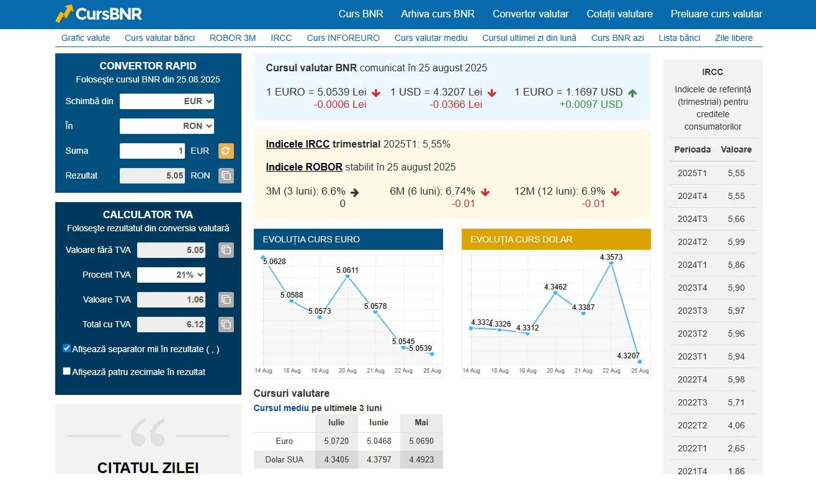Image resolution: width=816 pixels, height=504 pixels.
Task: Click the 5.0468 Iunie euro value
Action: (379, 441)
